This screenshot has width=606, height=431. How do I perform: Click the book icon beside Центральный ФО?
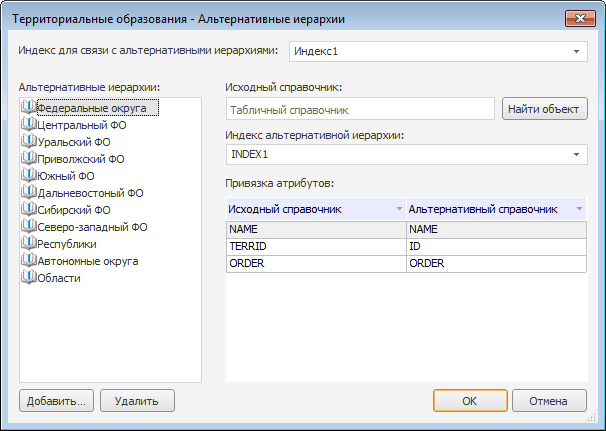click(x=27, y=125)
